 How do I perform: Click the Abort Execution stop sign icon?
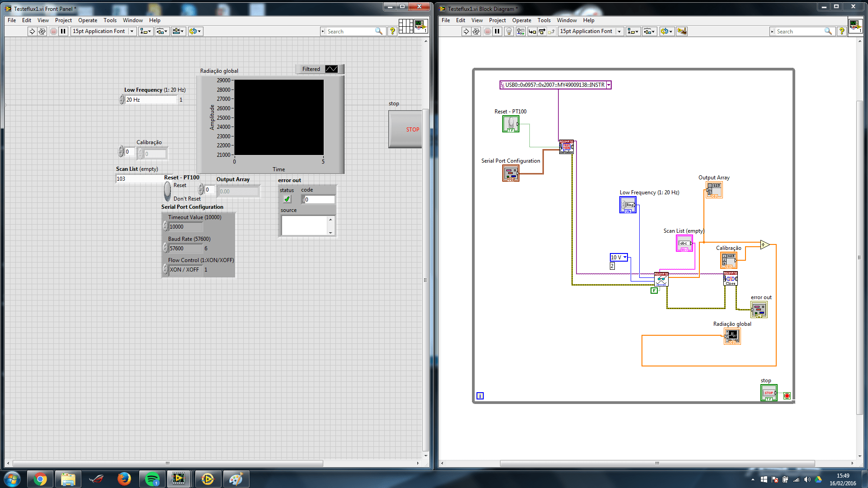tap(487, 31)
